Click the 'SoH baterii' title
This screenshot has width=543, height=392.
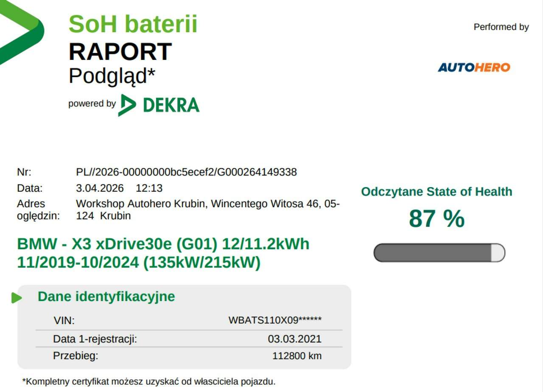click(x=133, y=24)
